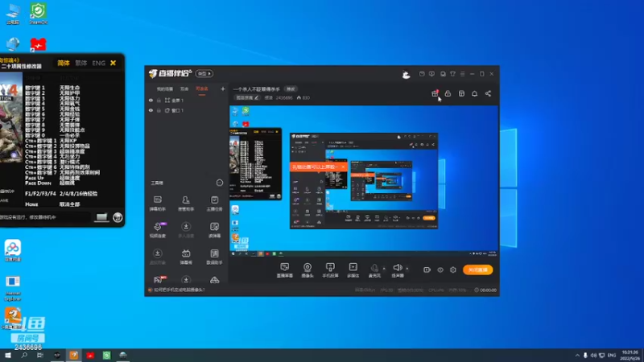
Task: Open the notification bell icon
Action: click(474, 93)
